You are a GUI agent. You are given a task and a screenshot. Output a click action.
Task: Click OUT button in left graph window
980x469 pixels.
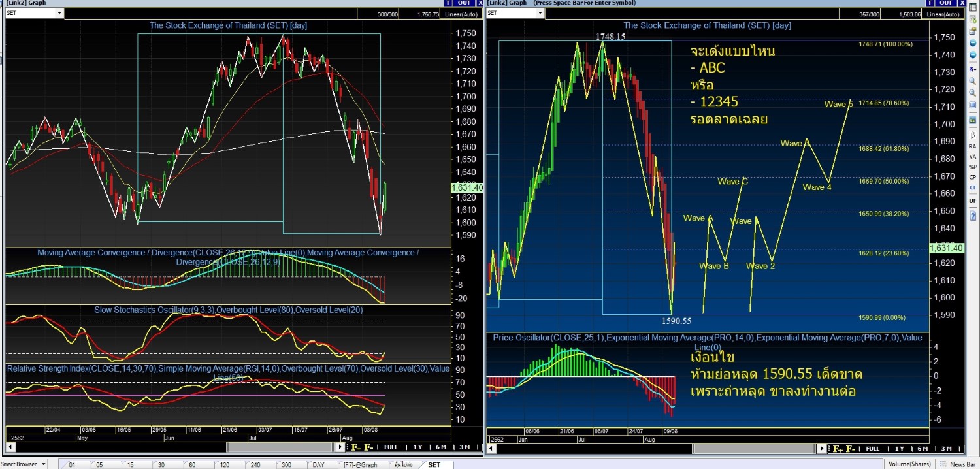tap(464, 3)
